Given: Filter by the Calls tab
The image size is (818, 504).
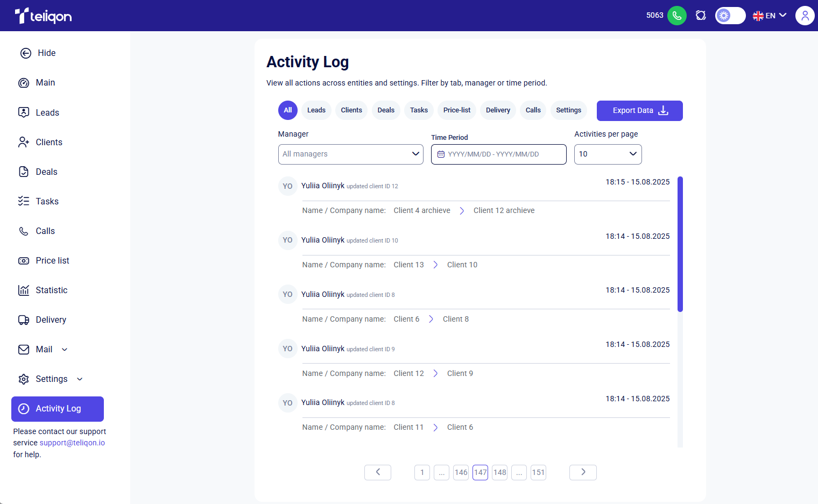Looking at the screenshot, I should pos(533,110).
